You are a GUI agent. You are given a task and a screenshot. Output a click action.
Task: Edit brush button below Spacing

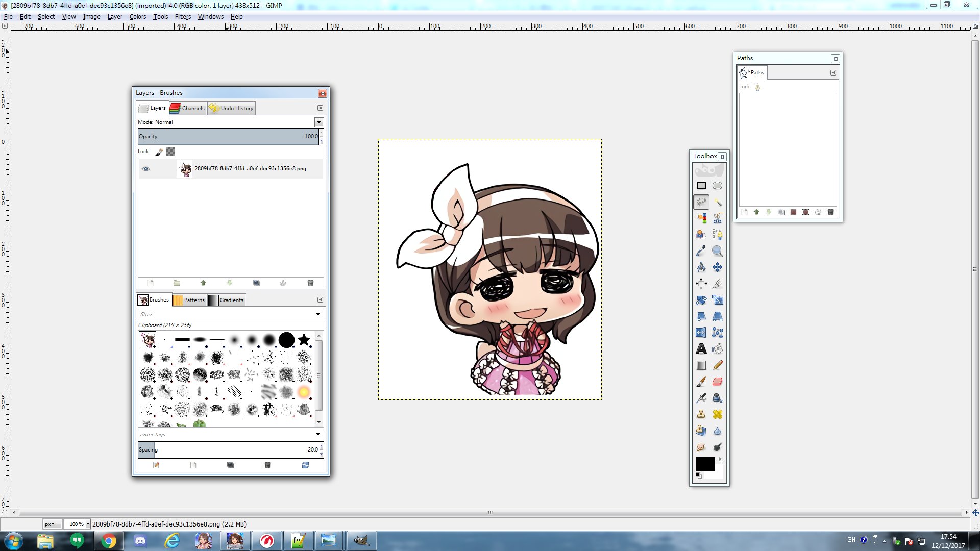pos(156,465)
